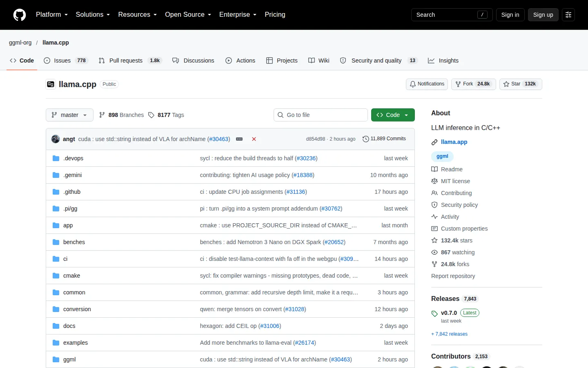Click angt's avatar image
The height and width of the screenshot is (368, 588).
[56, 139]
